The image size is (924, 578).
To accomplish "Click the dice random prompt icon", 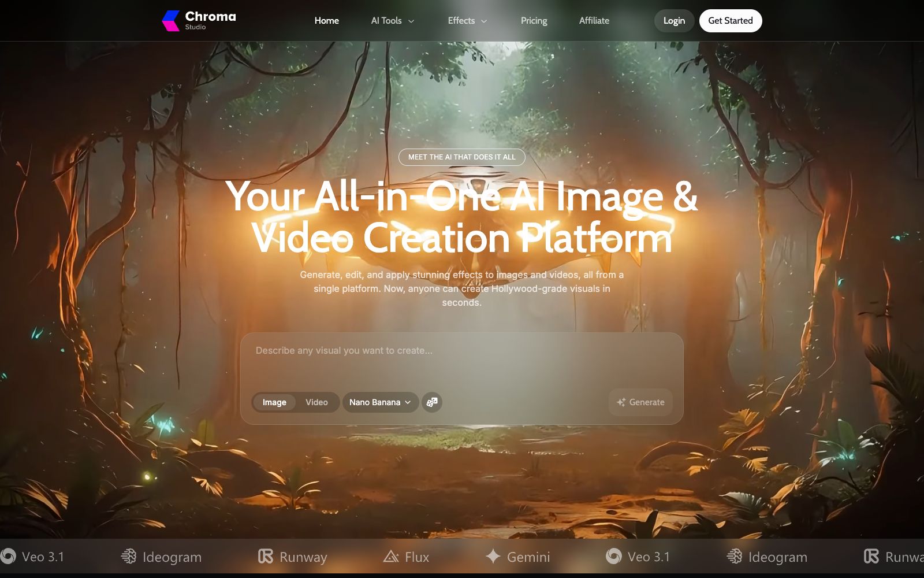I will 432,402.
